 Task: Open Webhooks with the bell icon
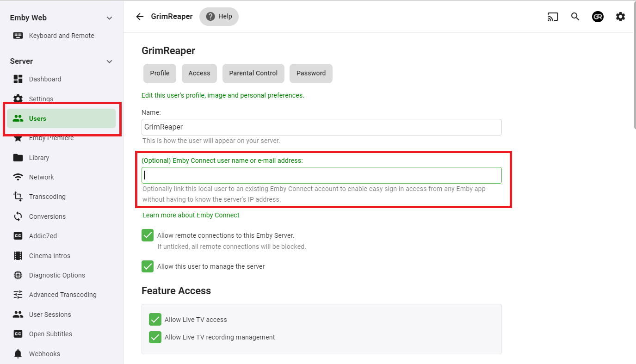pyautogui.click(x=18, y=354)
